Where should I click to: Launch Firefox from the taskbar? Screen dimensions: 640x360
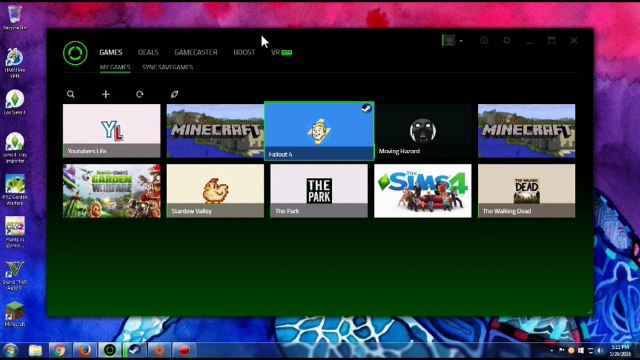[84, 351]
